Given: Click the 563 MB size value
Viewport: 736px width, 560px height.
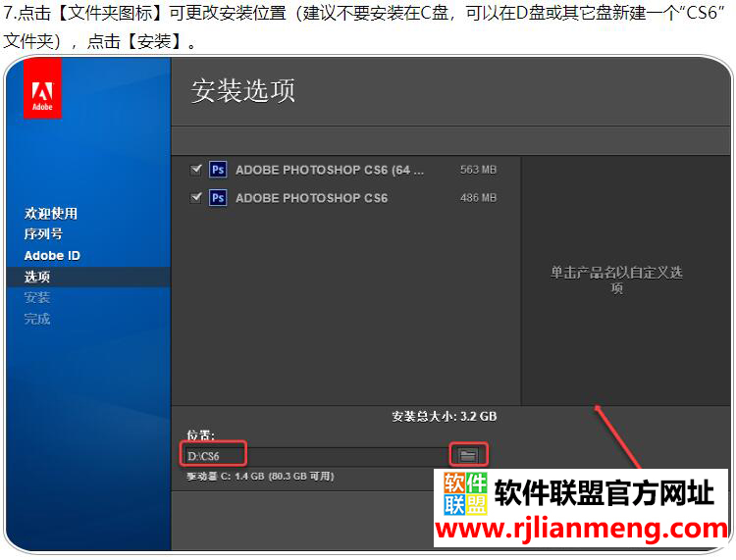Looking at the screenshot, I should click(478, 170).
